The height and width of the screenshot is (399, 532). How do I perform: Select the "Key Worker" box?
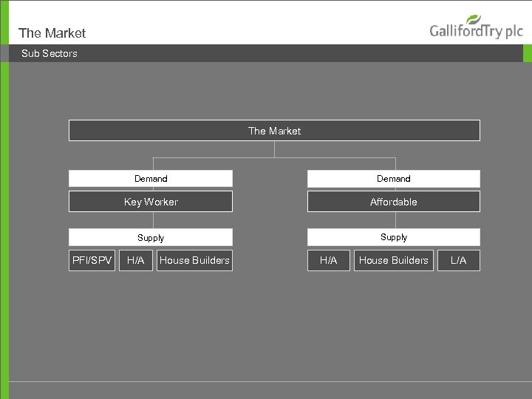click(151, 202)
